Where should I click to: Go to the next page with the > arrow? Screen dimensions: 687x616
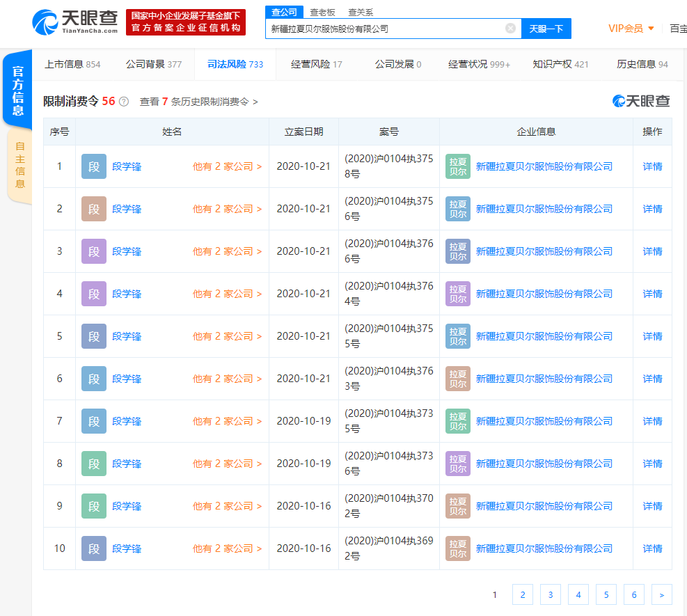tap(661, 594)
